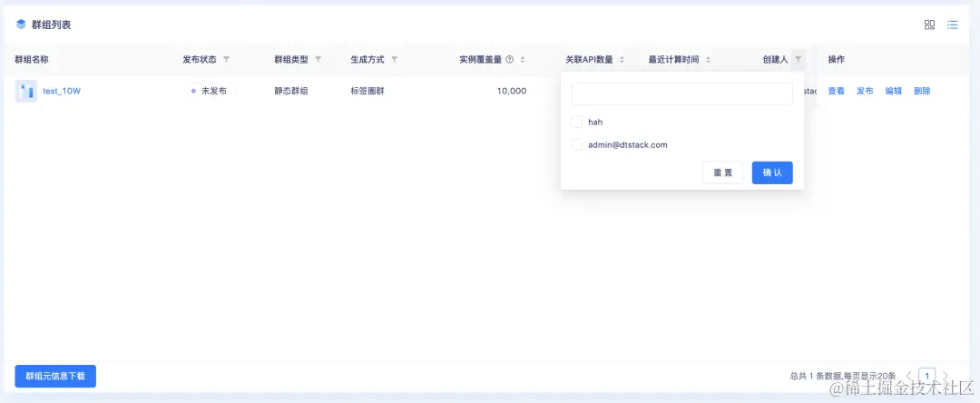Screen dimensions: 980x403
Task: Switch to list view
Action: point(953,25)
